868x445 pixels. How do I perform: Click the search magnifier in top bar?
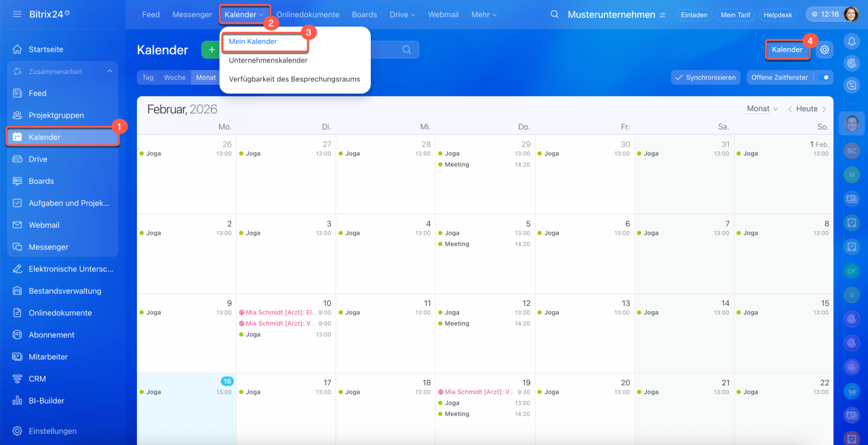(x=555, y=14)
